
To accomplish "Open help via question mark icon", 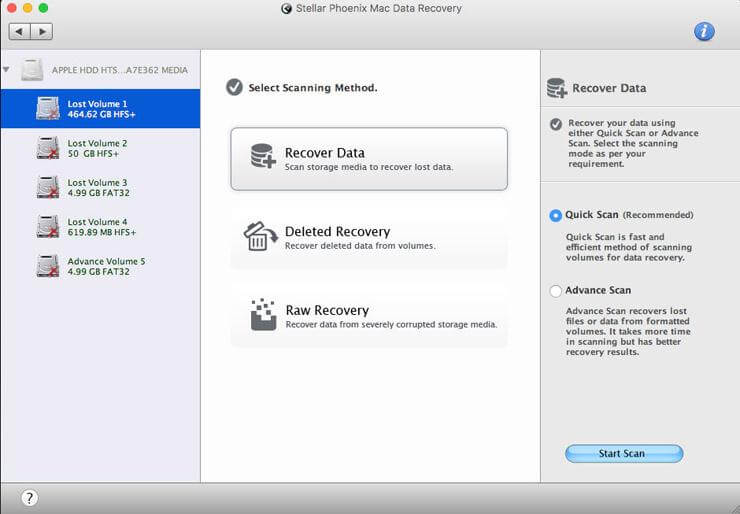I will point(29,497).
